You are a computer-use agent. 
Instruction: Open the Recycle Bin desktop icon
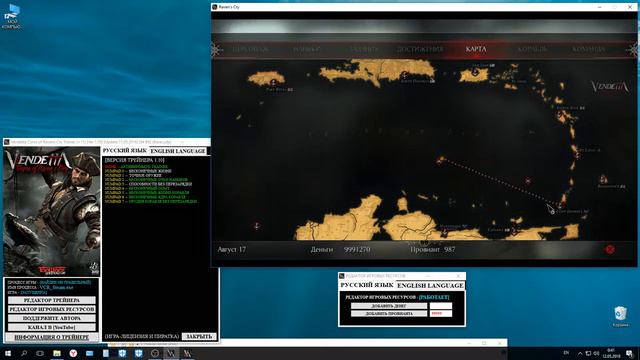coord(620,316)
